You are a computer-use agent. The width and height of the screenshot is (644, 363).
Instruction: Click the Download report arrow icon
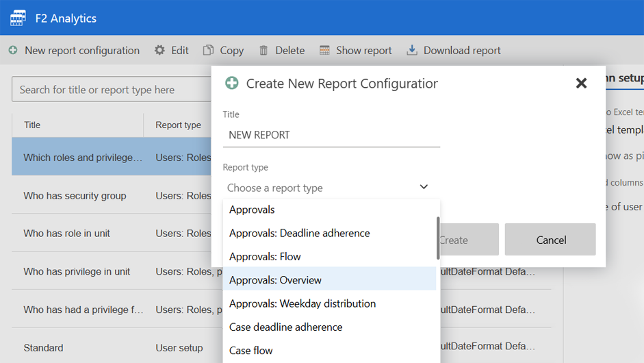411,50
